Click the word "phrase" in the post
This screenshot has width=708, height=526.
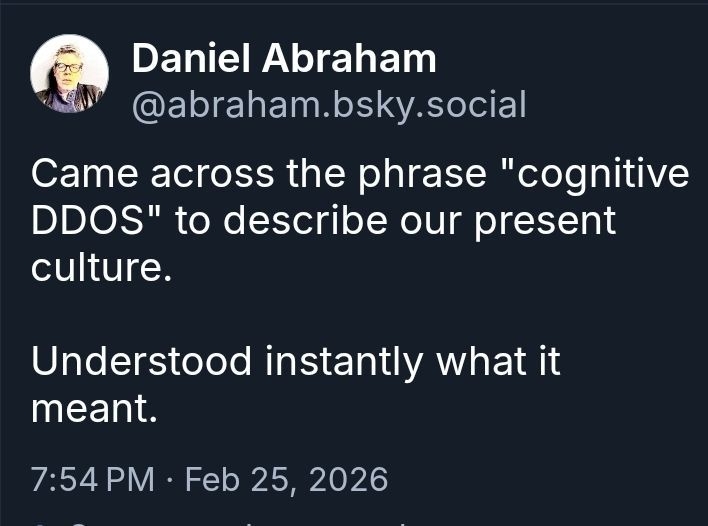[x=431, y=174]
